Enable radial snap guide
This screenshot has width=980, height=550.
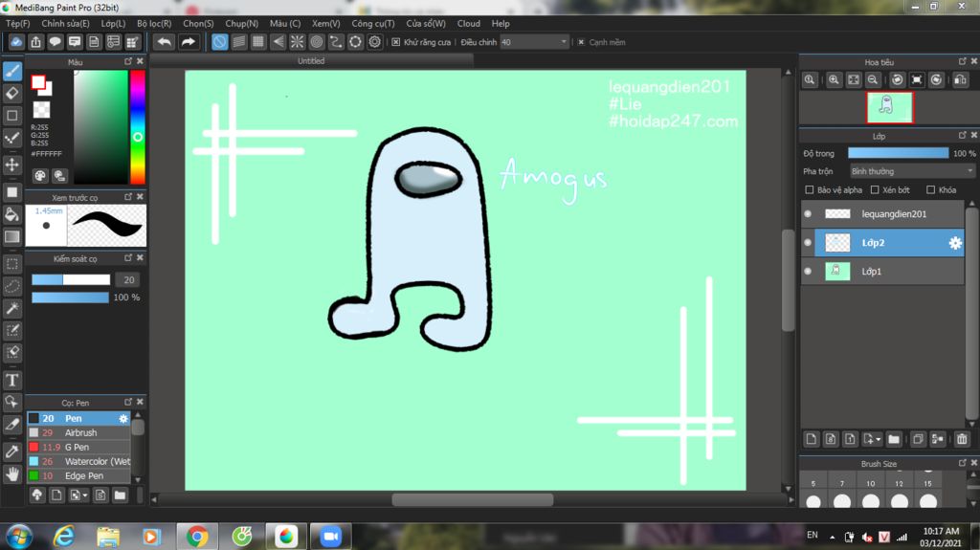[297, 42]
